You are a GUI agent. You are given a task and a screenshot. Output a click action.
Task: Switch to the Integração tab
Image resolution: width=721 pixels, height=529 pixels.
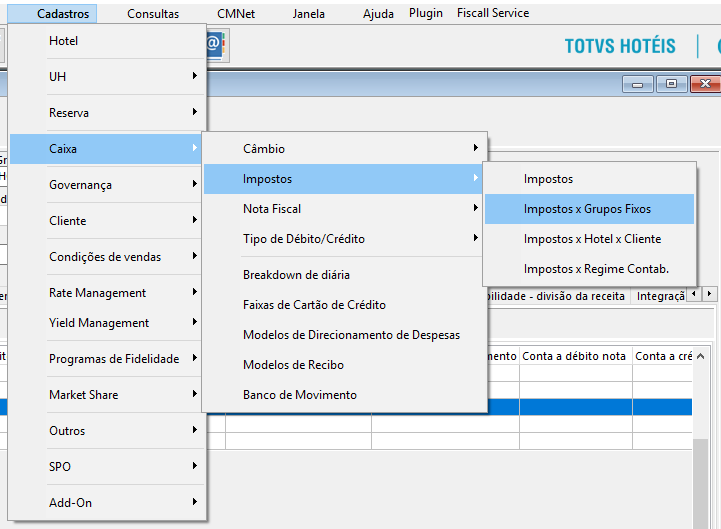(x=660, y=296)
